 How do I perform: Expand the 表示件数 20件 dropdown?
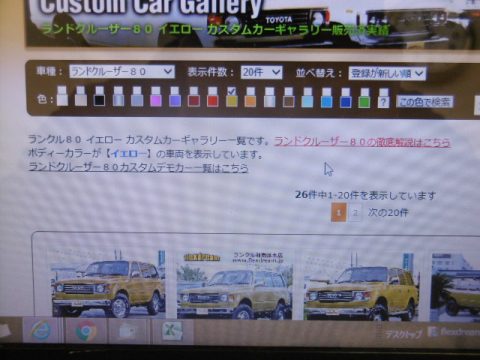[x=261, y=72]
